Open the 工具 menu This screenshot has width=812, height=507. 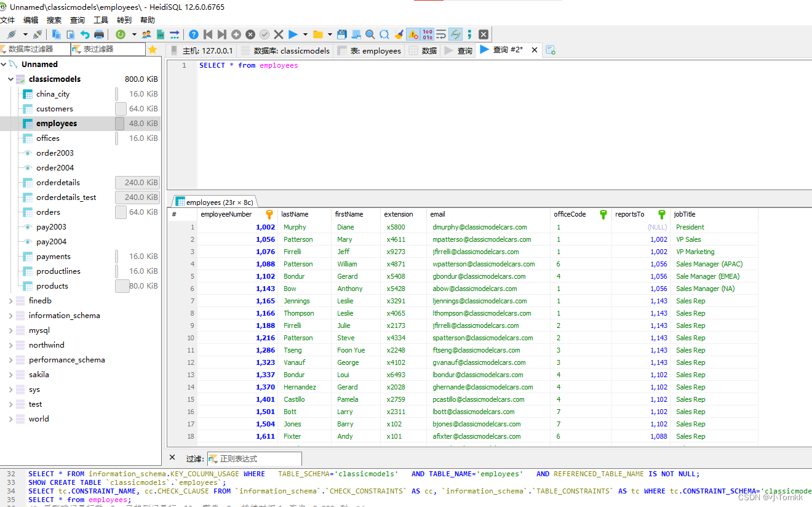point(100,19)
